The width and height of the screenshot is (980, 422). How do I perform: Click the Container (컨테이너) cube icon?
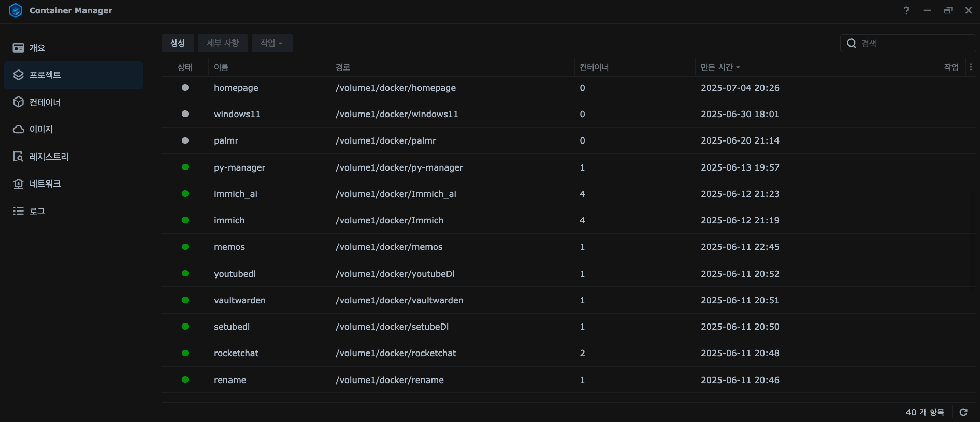(19, 102)
